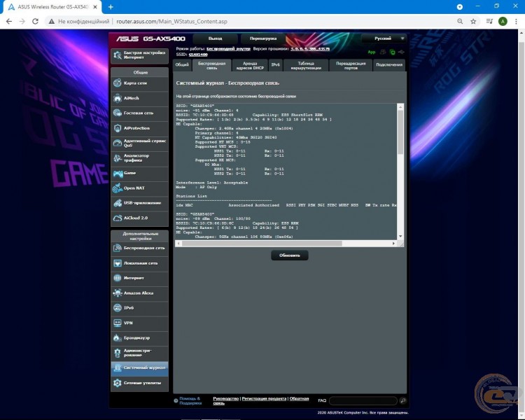The height and width of the screenshot is (420, 525).
Task: Click log horizontal scrollbar left arrow
Action: pos(178,244)
